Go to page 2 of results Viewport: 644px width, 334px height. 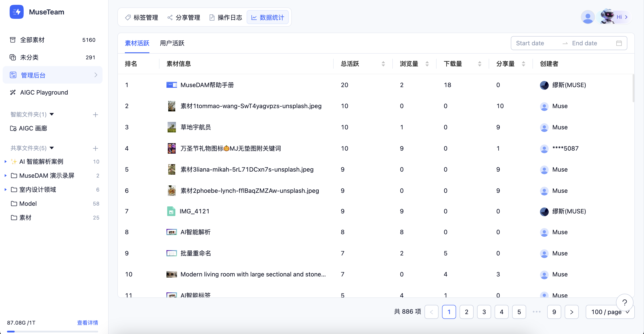coord(466,312)
